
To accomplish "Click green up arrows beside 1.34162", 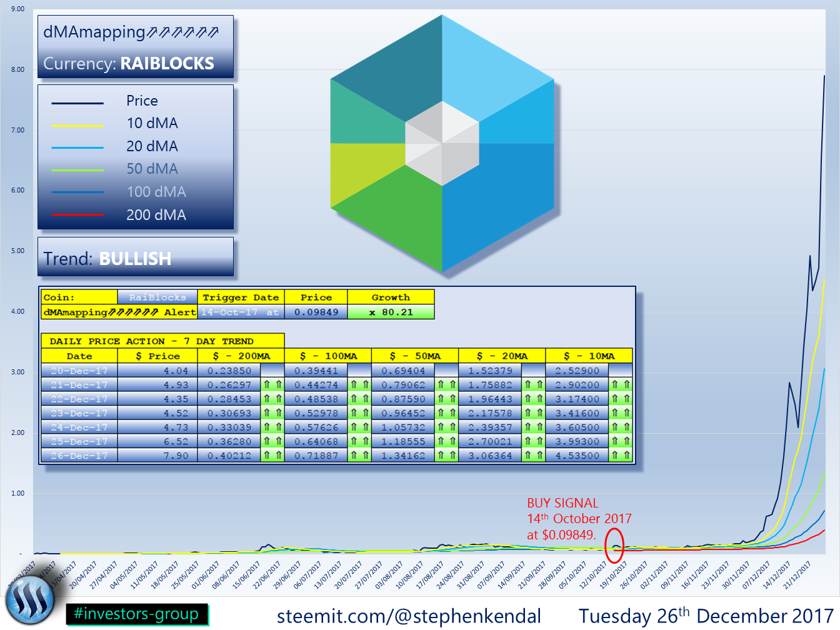I will [x=446, y=456].
